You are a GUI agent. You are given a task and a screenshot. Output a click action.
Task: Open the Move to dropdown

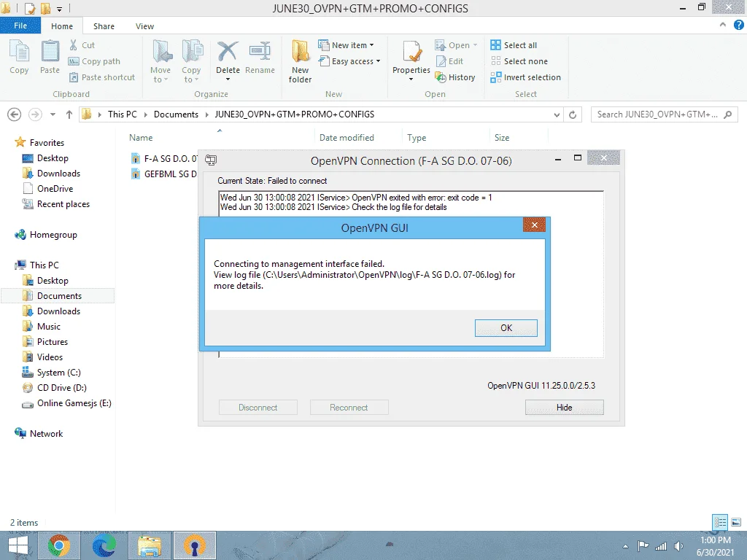[160, 61]
